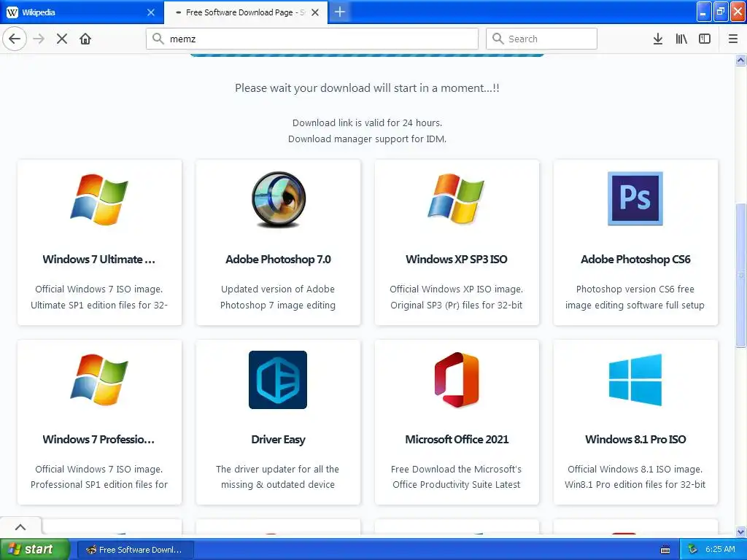Open the Adobe Photoshop CS6 title link
747x560 pixels.
pos(635,259)
